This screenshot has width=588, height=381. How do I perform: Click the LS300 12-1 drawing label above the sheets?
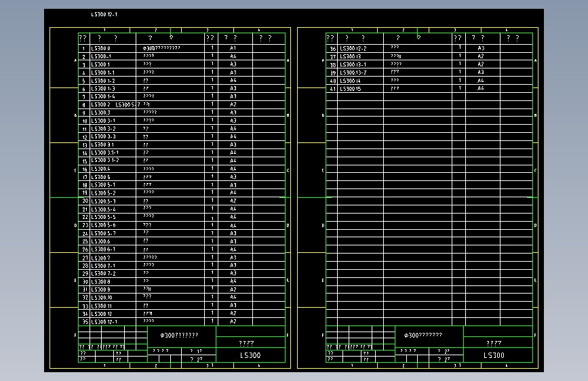pos(104,15)
